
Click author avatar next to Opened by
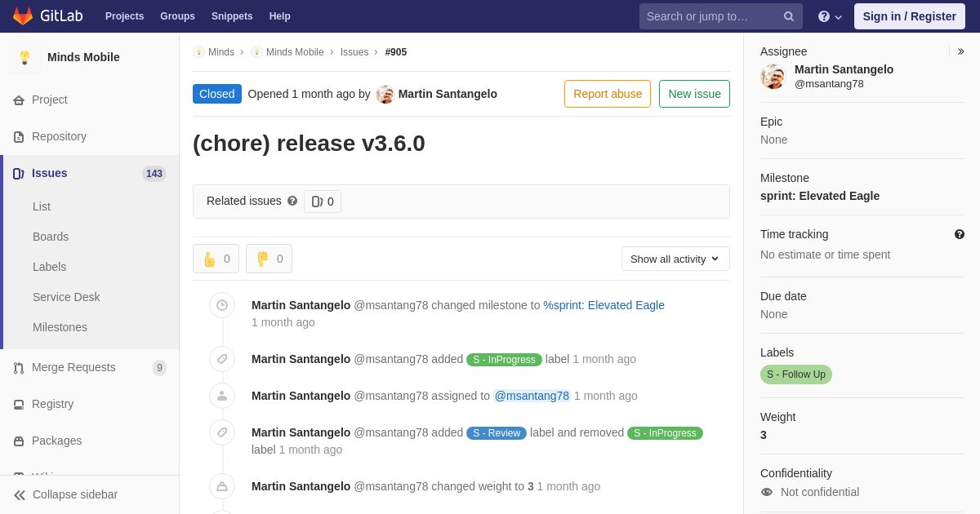(385, 94)
